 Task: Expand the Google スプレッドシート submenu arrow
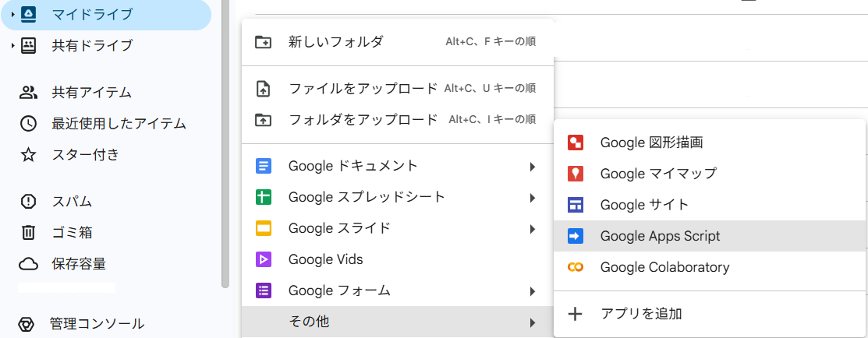532,197
